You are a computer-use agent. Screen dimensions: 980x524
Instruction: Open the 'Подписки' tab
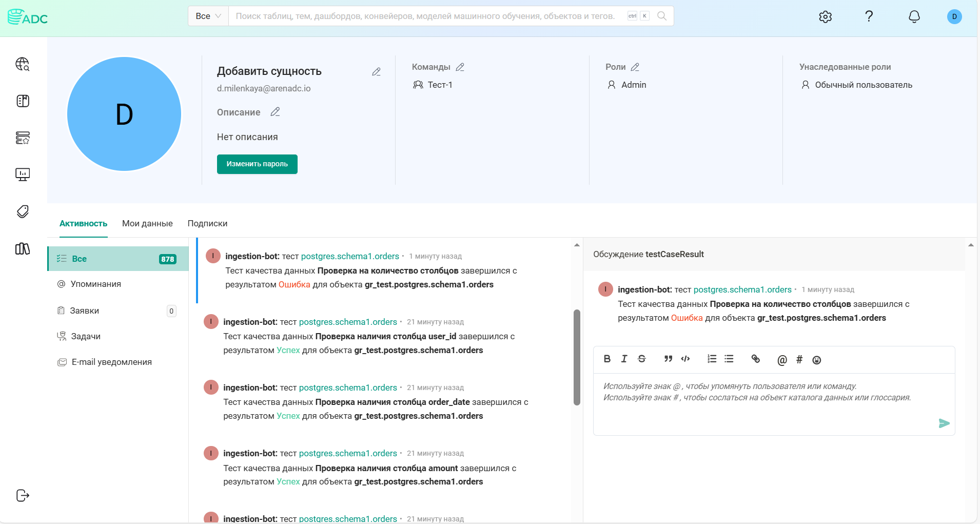207,223
